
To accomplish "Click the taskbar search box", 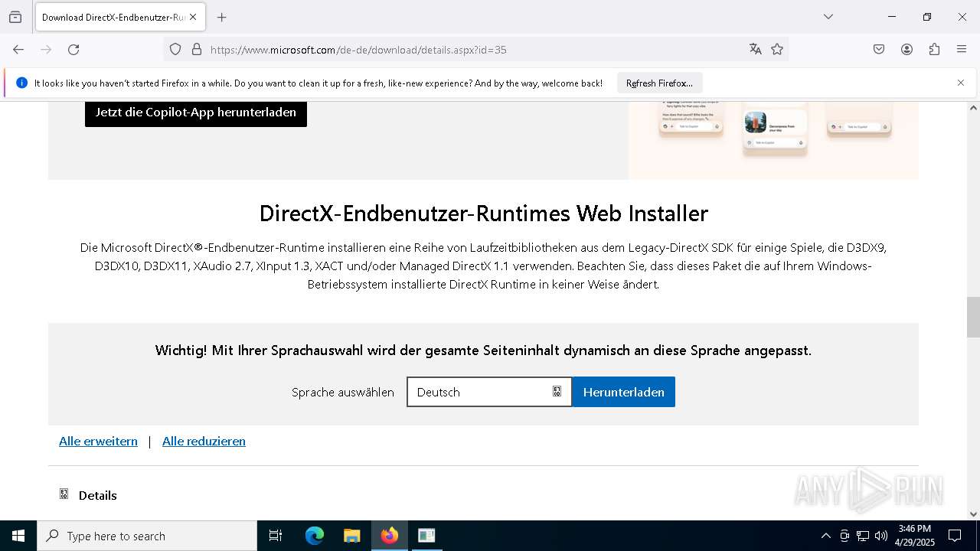I will pos(147,536).
